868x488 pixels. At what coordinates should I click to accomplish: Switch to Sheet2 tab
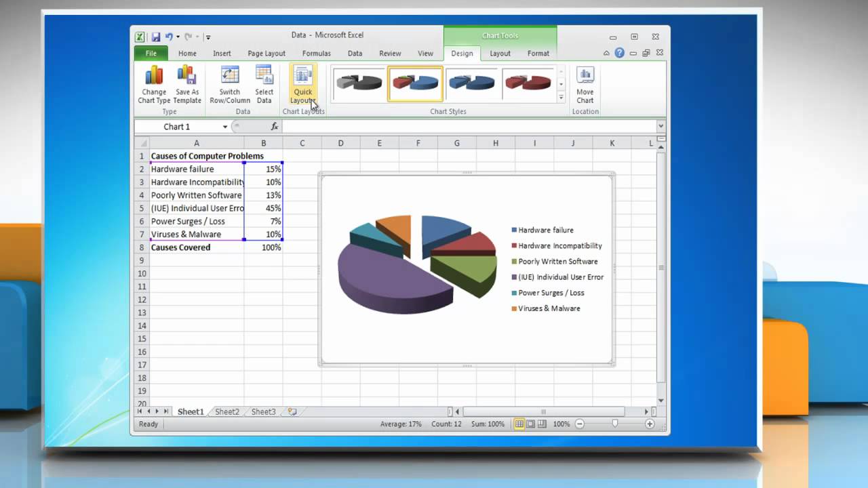(x=227, y=411)
